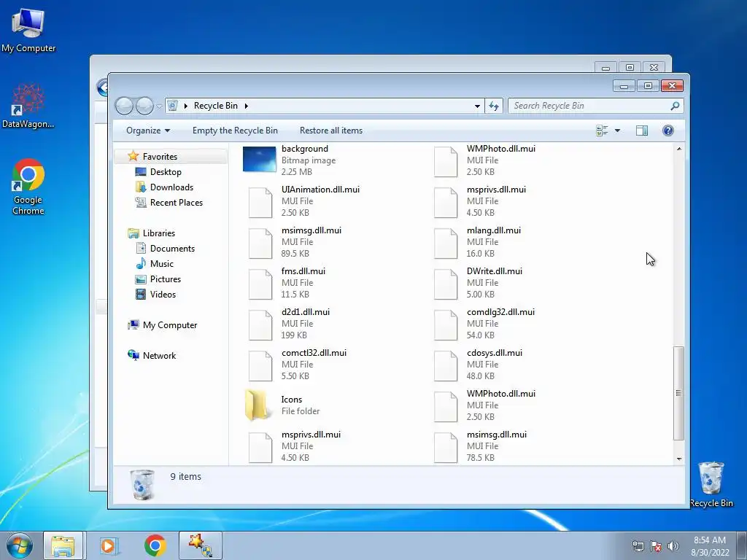Click the Windows Start orb
This screenshot has height=560, width=747.
[20, 545]
